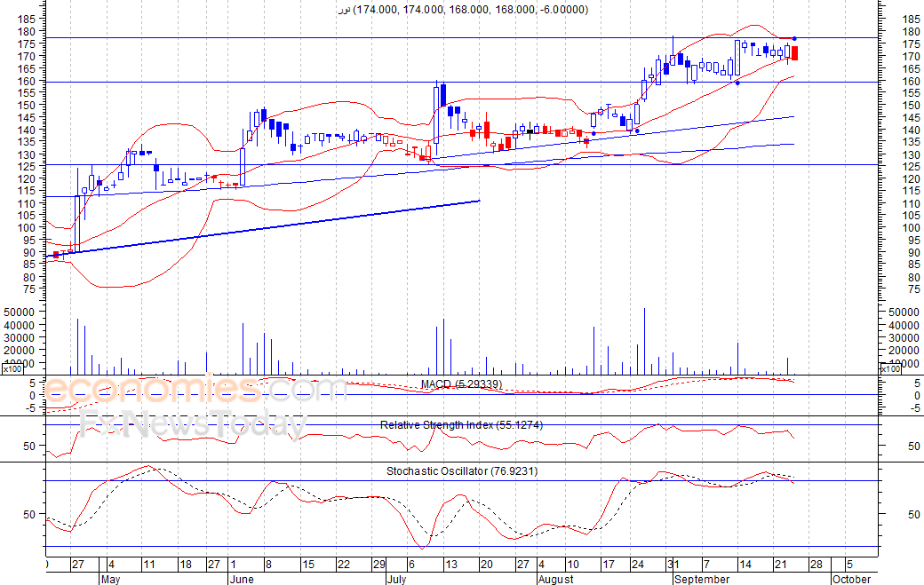Image resolution: width=924 pixels, height=585 pixels.
Task: Click the August month label on the time axis
Action: (x=555, y=579)
